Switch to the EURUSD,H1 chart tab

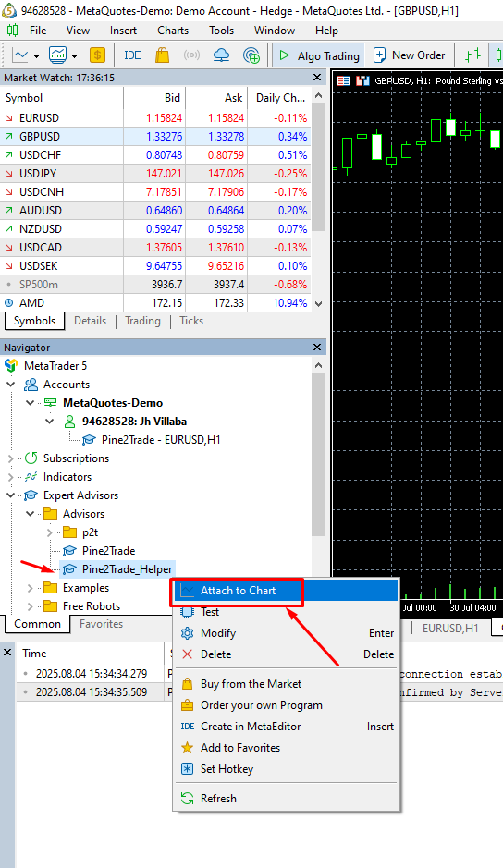click(x=450, y=629)
